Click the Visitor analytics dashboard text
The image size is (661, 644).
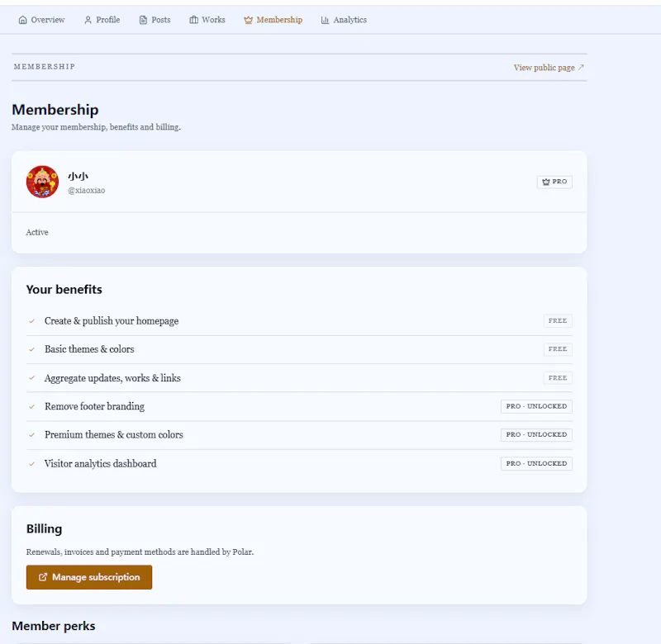tap(100, 464)
